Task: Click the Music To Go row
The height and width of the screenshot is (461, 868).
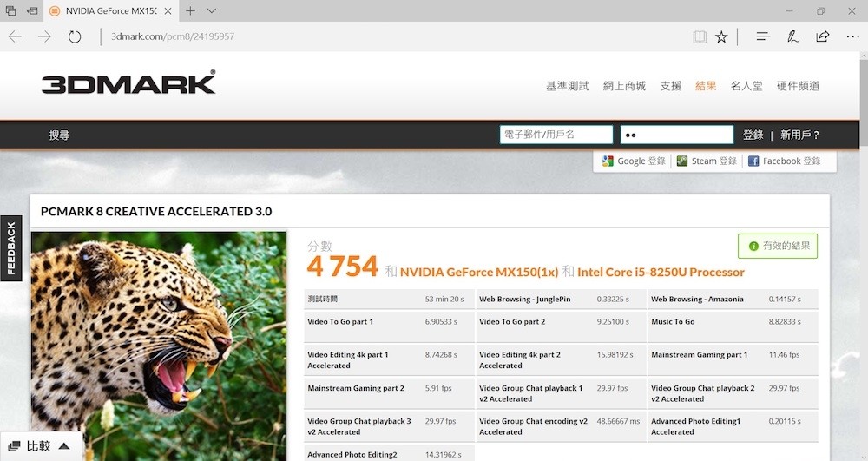Action: 733,326
